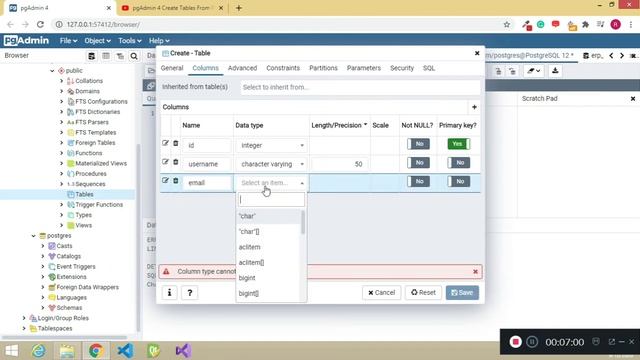Open the id column data type dropdown
Image resolution: width=640 pixels, height=360 pixels.
(271, 145)
